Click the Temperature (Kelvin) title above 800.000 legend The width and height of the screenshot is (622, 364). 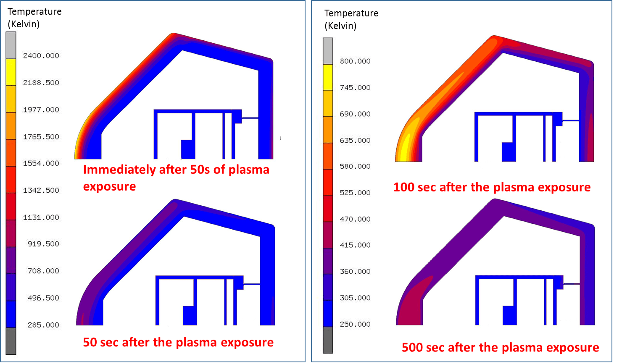[x=351, y=19]
